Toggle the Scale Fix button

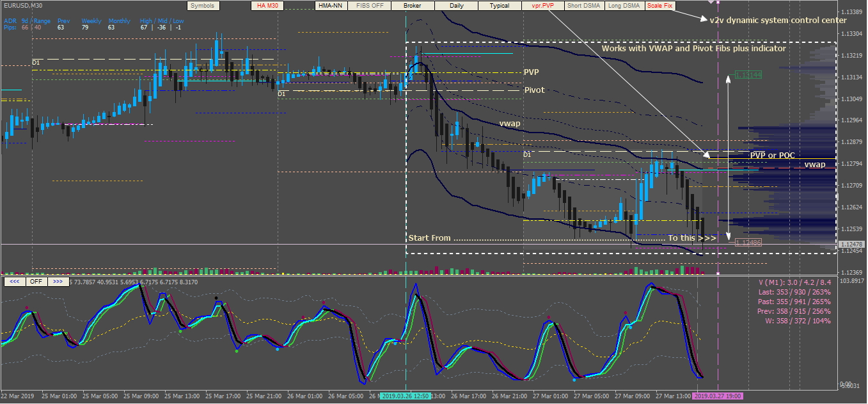click(x=659, y=6)
